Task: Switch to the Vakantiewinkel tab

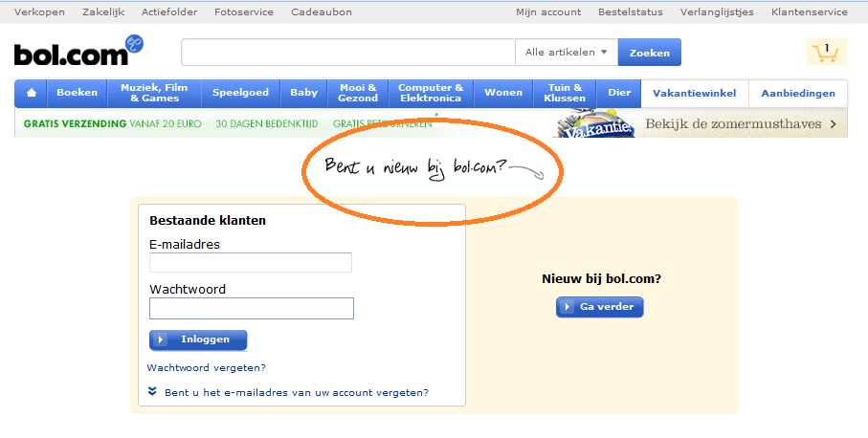Action: tap(694, 94)
